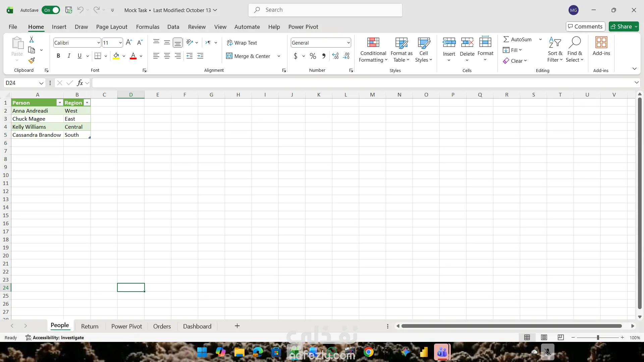Adjust the zoom level slider

pyautogui.click(x=598, y=338)
